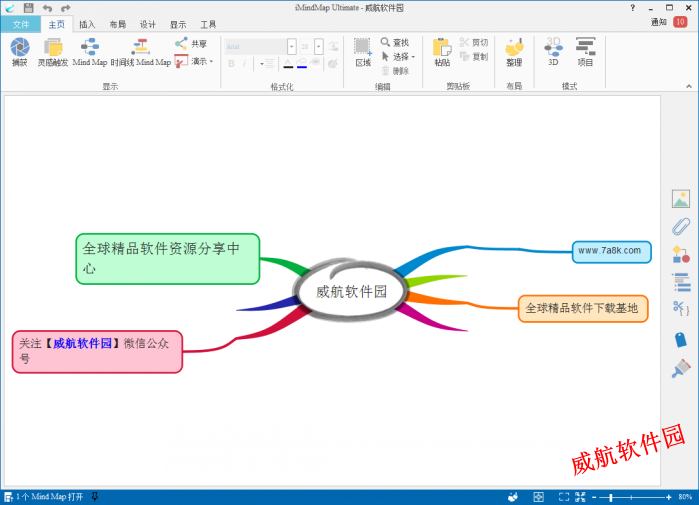
Task: Switch to 3D mode
Action: 553,52
